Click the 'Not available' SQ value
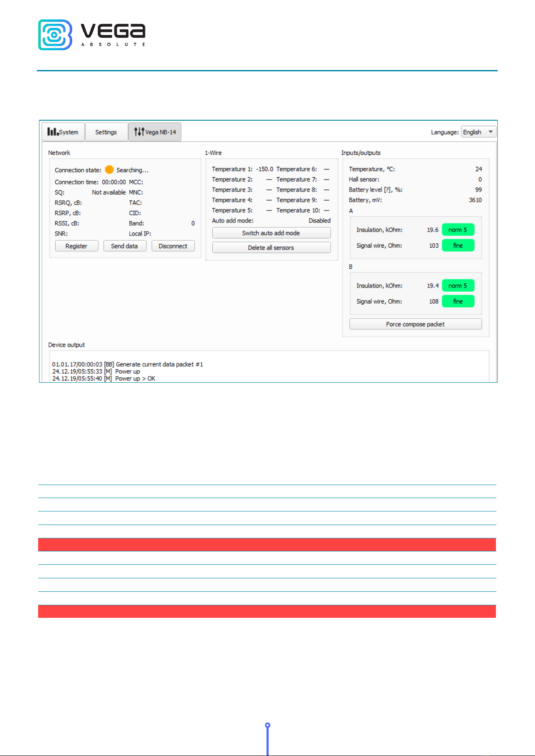This screenshot has height=756, width=535. click(109, 192)
